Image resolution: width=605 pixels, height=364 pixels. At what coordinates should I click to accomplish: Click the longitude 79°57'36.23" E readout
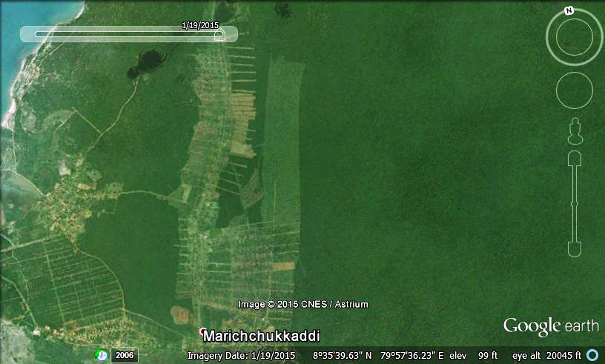[412, 356]
